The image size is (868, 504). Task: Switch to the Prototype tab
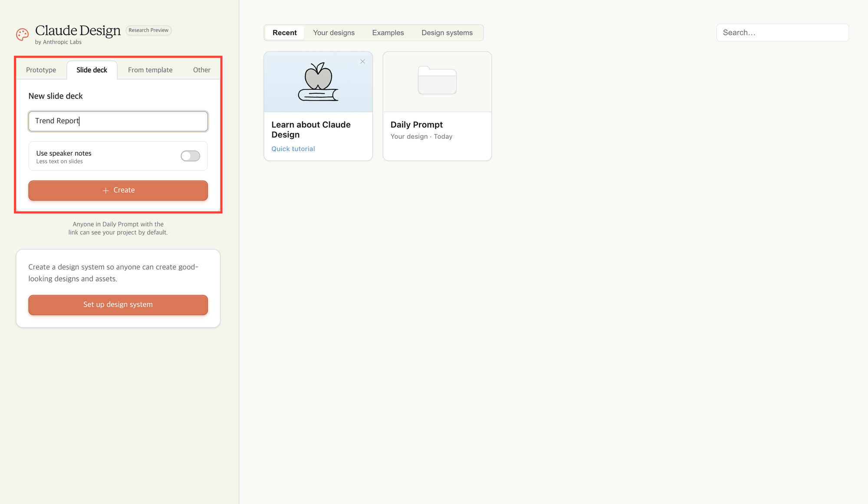[x=41, y=70]
